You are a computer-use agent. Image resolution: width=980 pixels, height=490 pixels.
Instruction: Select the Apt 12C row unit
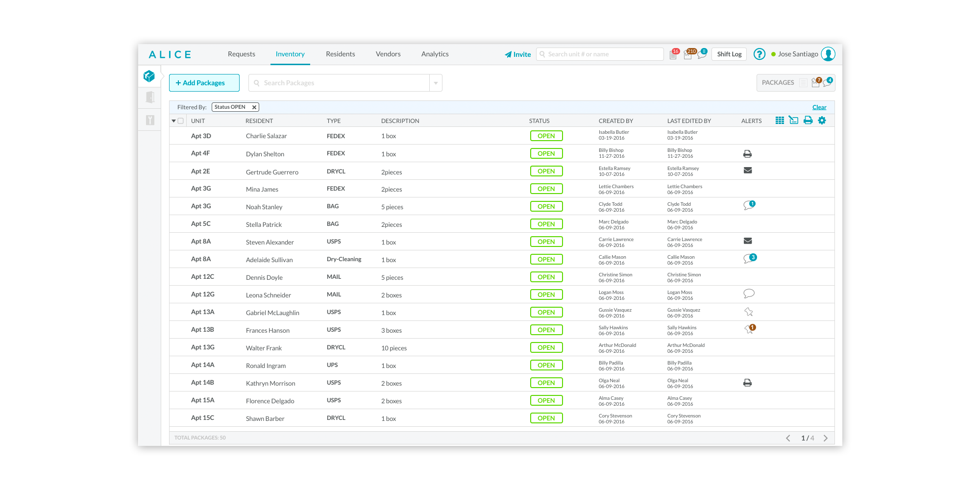[x=202, y=277]
